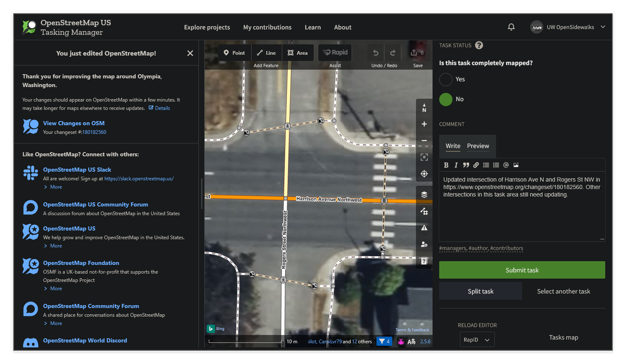Select No for task completely mapped
The height and width of the screenshot is (364, 626).
(445, 99)
